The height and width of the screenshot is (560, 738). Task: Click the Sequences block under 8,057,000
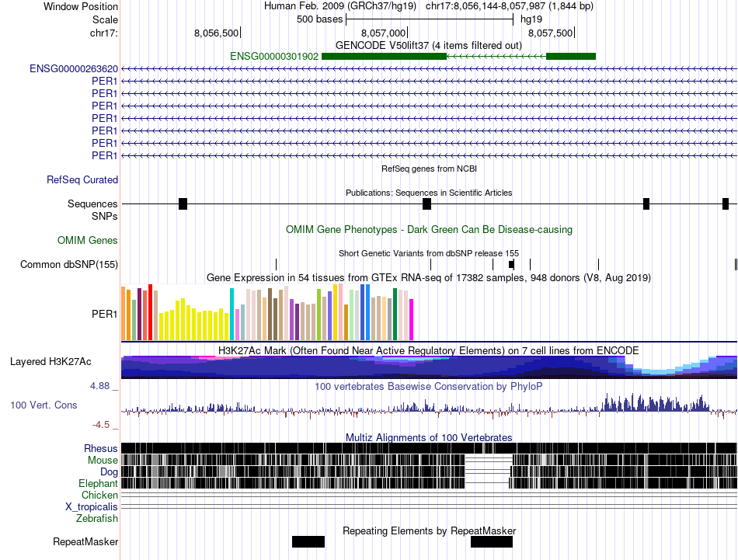(427, 203)
